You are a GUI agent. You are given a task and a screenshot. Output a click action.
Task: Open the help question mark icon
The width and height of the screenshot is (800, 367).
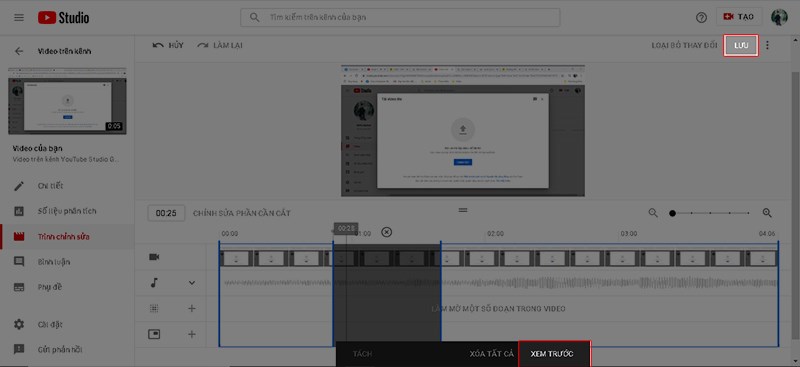click(702, 18)
